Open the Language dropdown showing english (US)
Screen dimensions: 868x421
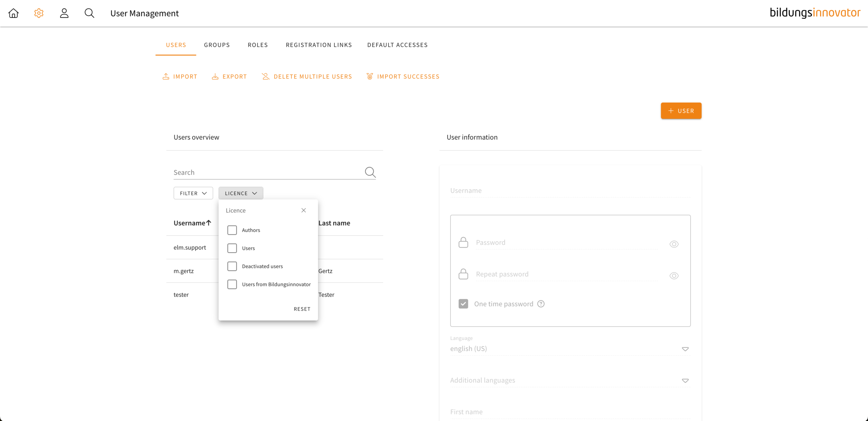685,349
